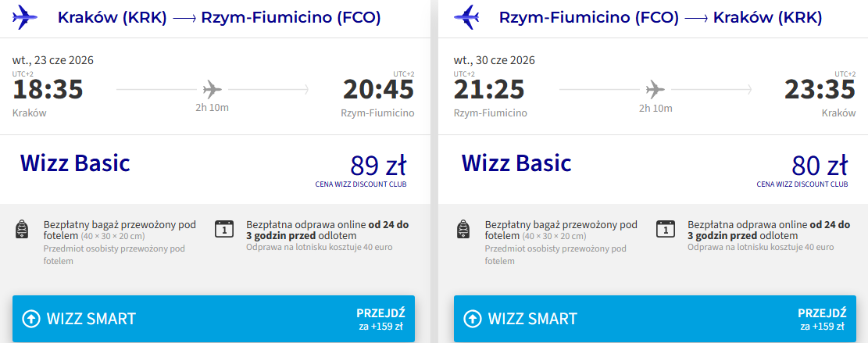Click the airplane icon beside Rzym-Fiumicino (FCO) header
Image resolution: width=868 pixels, height=343 pixels.
point(466,18)
